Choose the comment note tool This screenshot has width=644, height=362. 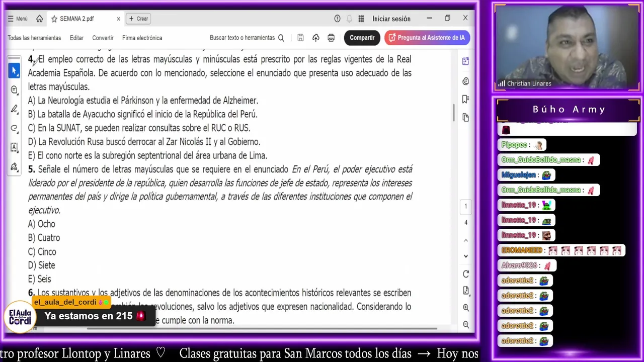(14, 89)
